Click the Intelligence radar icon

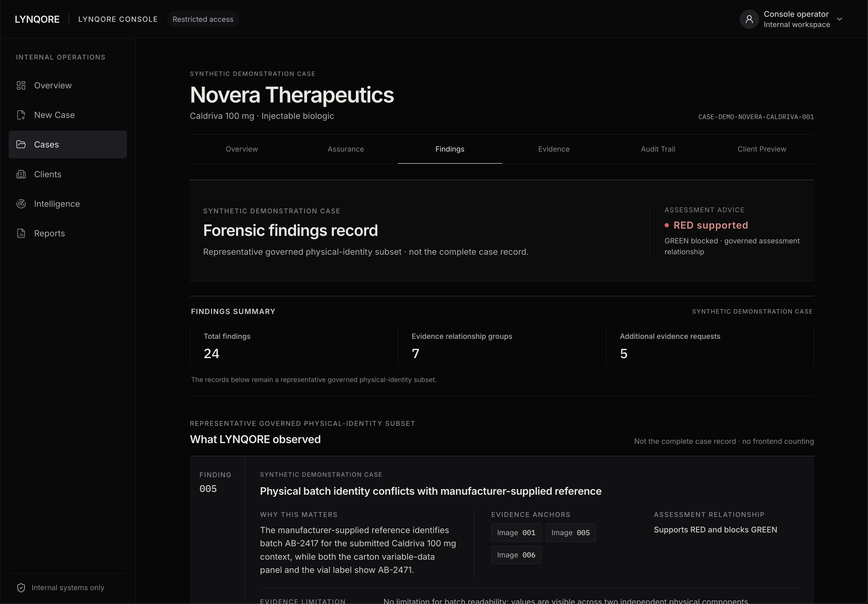click(21, 204)
